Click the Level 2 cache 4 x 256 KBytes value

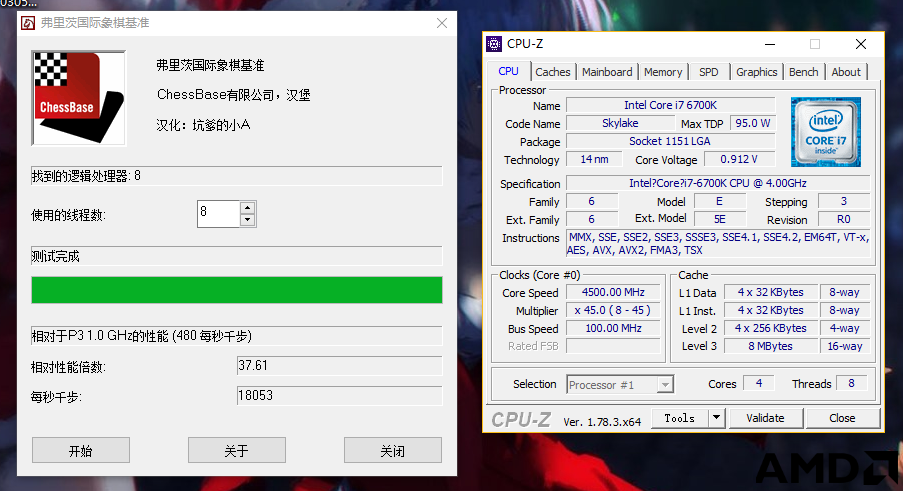[x=771, y=328]
